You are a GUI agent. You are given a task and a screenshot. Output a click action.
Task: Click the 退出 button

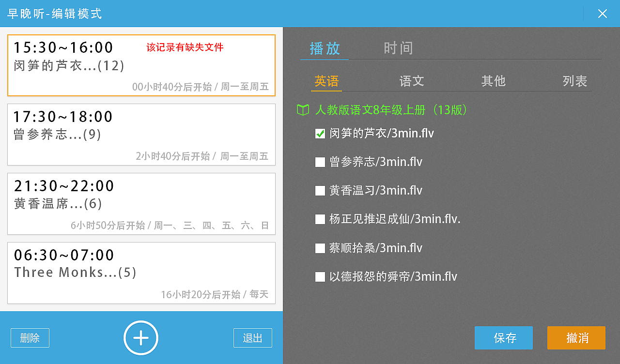(253, 338)
